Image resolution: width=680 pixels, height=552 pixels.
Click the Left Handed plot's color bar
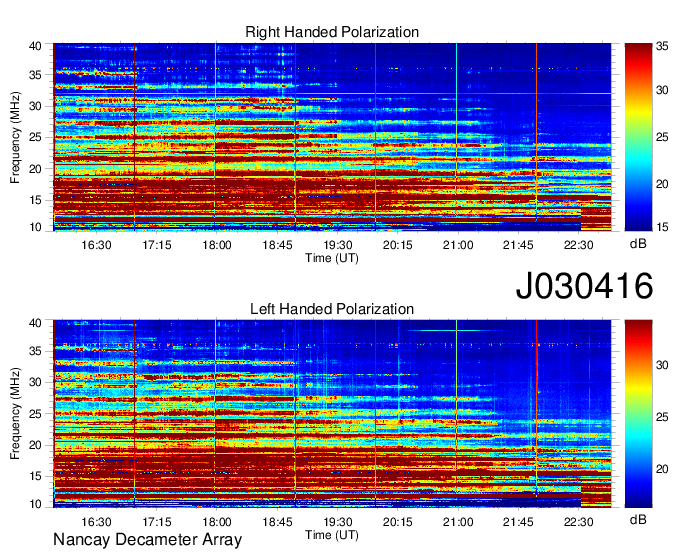coord(638,414)
